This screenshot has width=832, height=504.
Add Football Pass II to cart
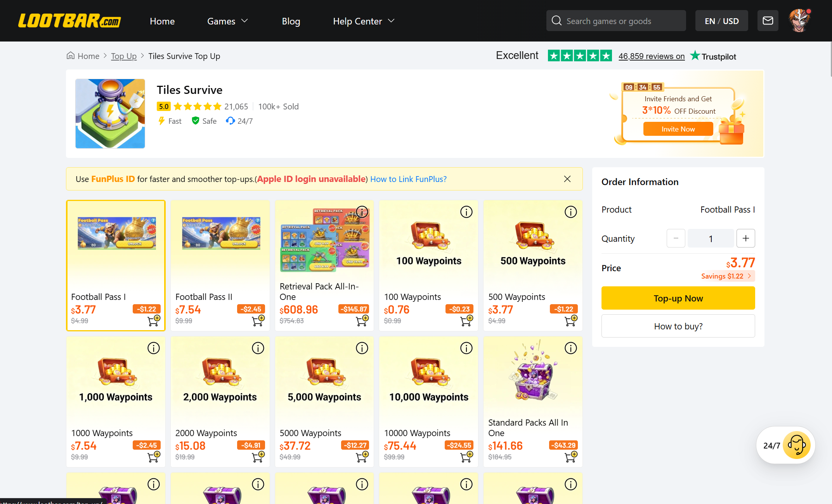258,320
